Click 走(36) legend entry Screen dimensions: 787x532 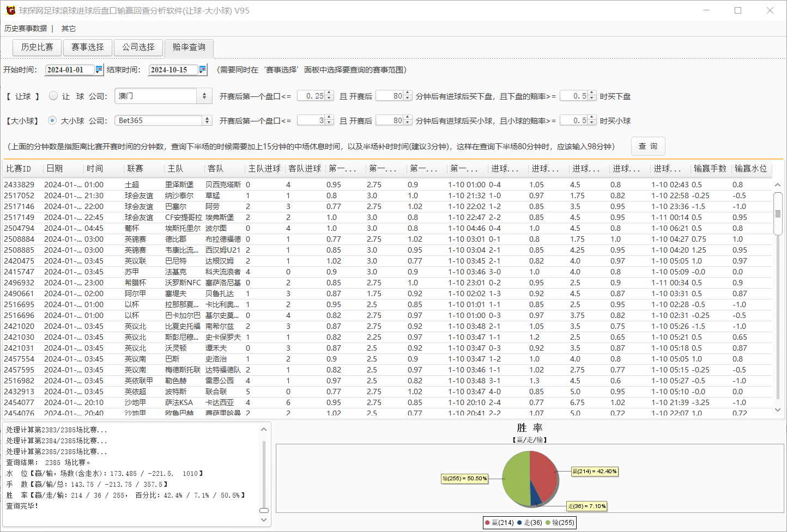pos(530,523)
